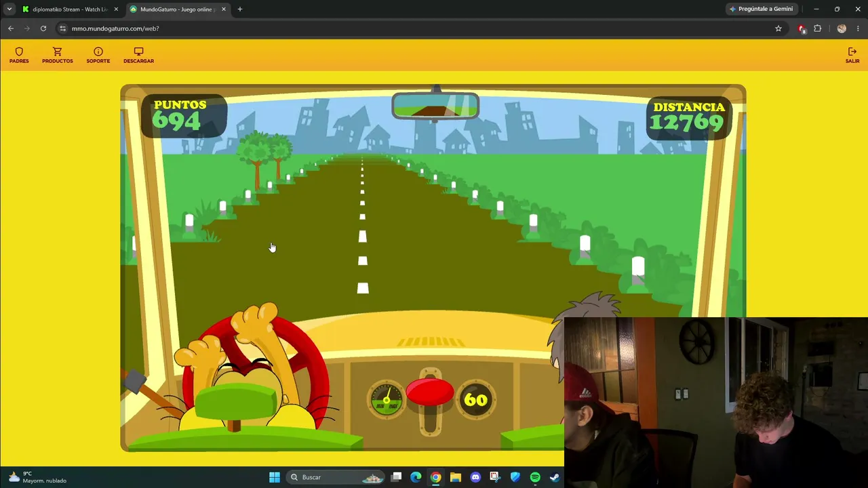The width and height of the screenshot is (868, 488).
Task: Open Discord from the taskbar
Action: coord(475,477)
